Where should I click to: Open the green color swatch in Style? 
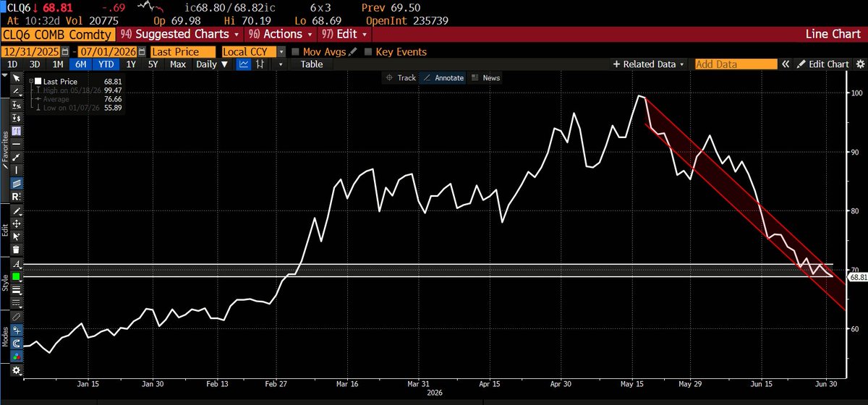click(x=17, y=276)
